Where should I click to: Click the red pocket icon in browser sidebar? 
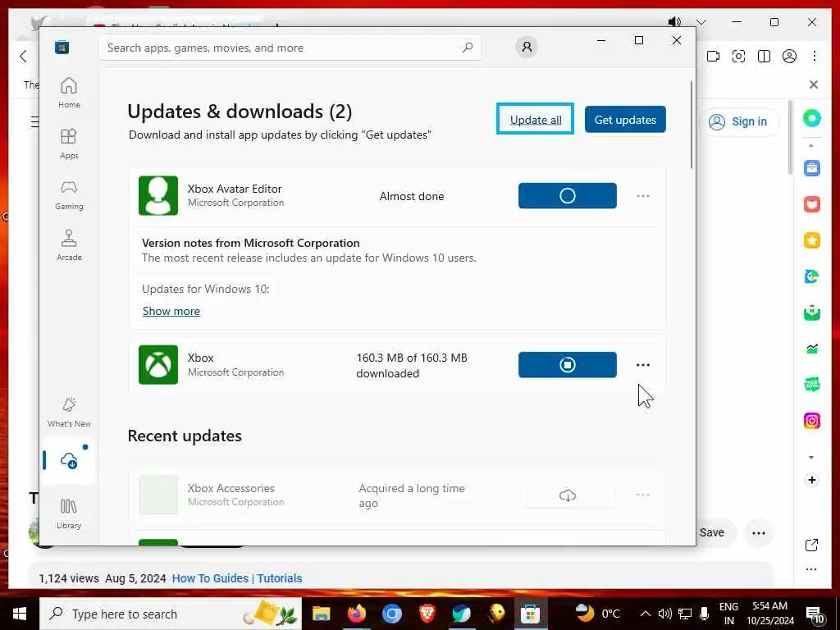click(x=811, y=204)
